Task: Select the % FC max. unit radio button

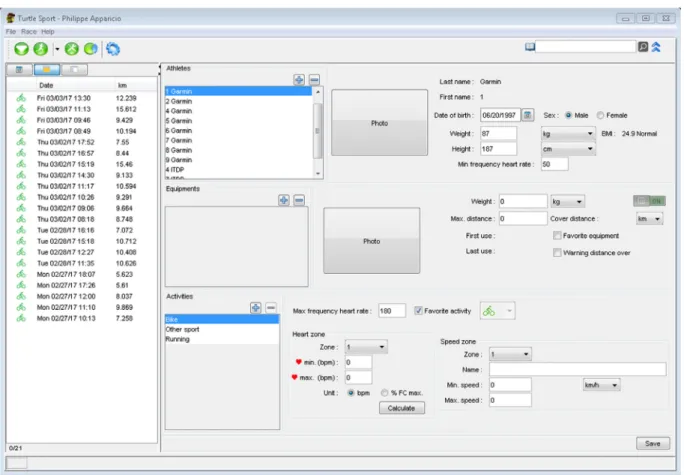Action: point(384,393)
